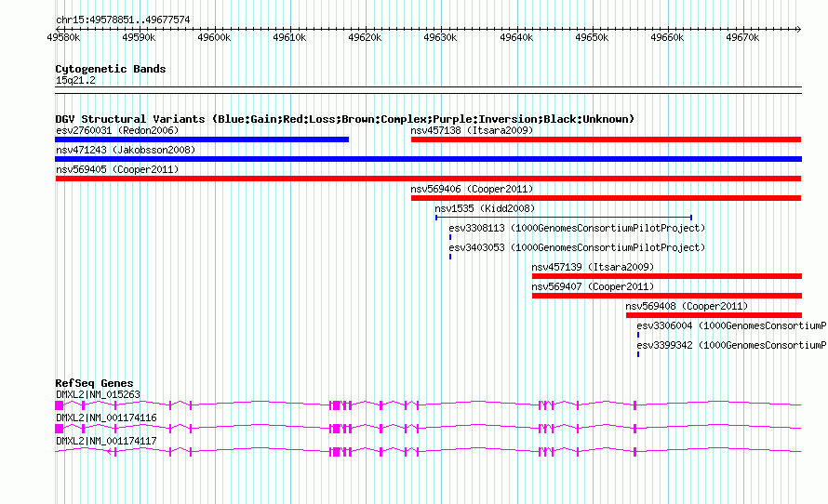The image size is (828, 504).
Task: Click the 49610k ruler tick label
Action: (289, 37)
